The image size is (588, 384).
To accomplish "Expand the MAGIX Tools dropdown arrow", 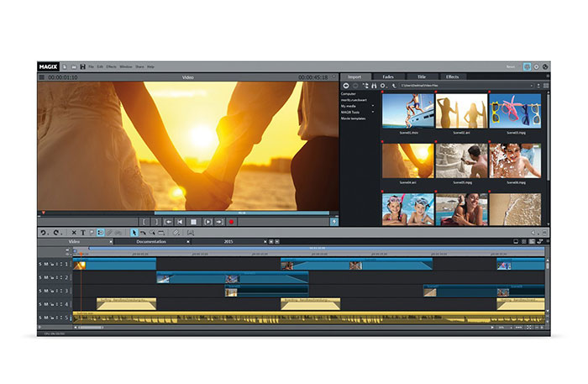I will (373, 113).
